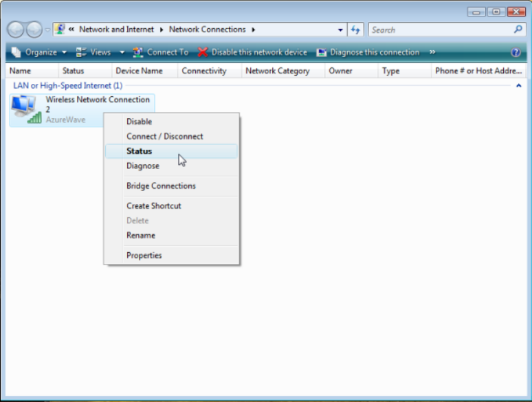Open the Help icon
Screen dimensions: 532x402
coord(516,52)
